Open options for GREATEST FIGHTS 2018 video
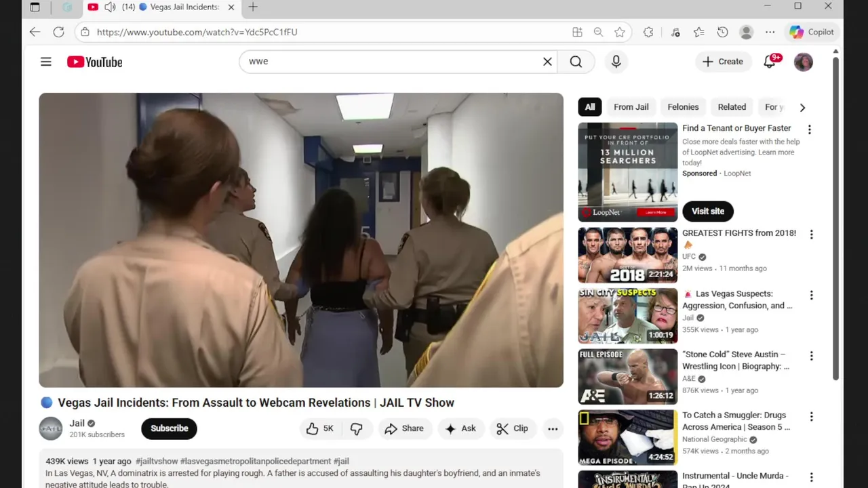This screenshot has width=868, height=488. pos(811,235)
